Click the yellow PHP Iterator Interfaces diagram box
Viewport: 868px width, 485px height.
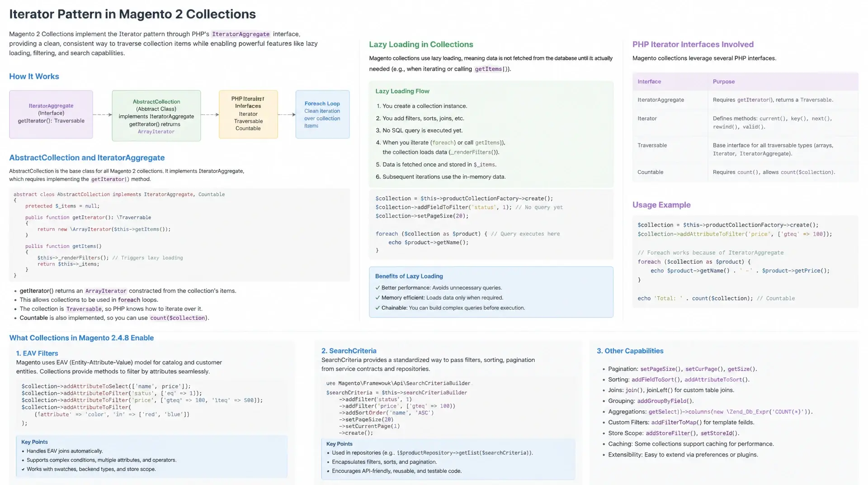pos(248,114)
